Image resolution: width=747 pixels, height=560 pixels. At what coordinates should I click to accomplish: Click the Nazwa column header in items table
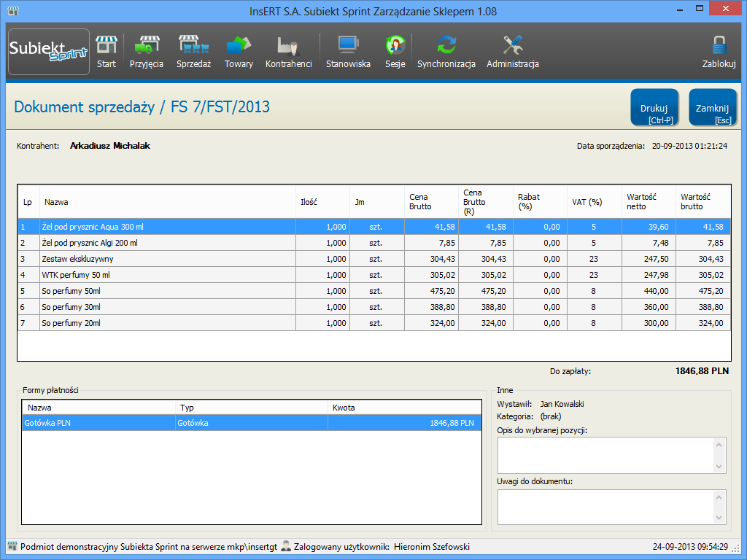click(168, 202)
